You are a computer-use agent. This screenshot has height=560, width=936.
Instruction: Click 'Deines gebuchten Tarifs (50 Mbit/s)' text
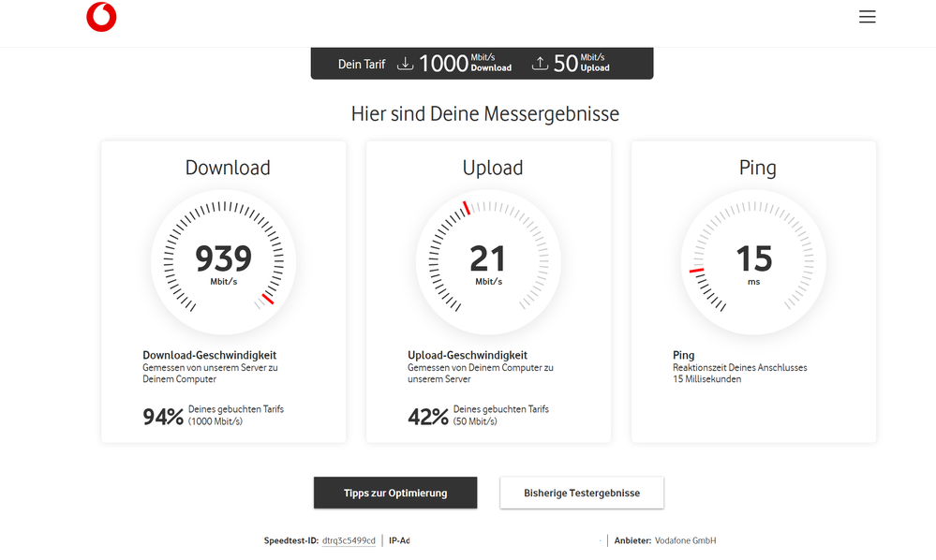pos(501,415)
